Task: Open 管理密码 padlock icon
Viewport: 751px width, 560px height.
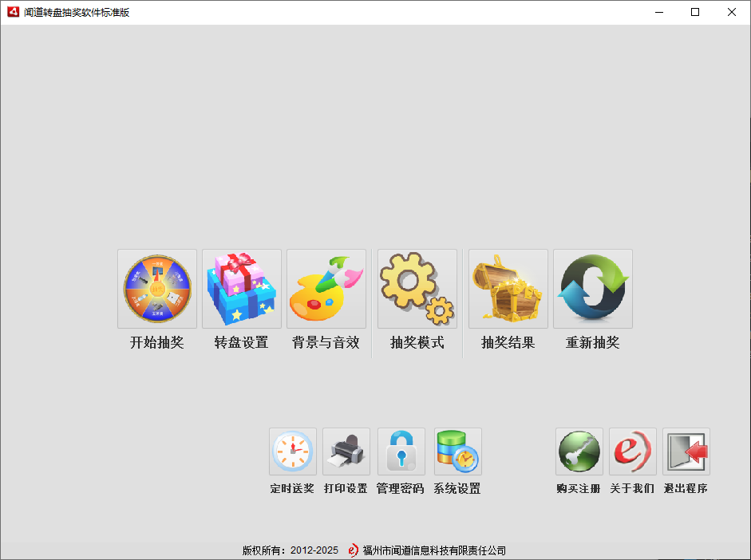Action: pos(401,452)
